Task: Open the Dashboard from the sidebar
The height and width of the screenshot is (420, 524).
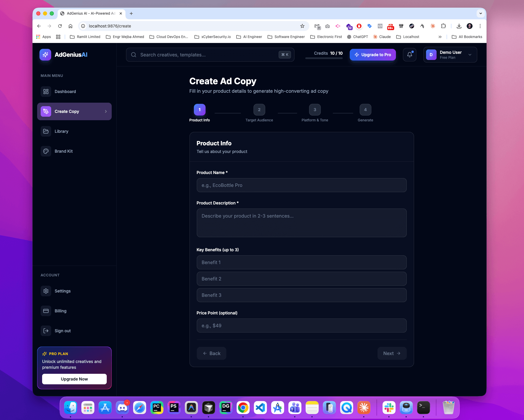Action: tap(65, 91)
